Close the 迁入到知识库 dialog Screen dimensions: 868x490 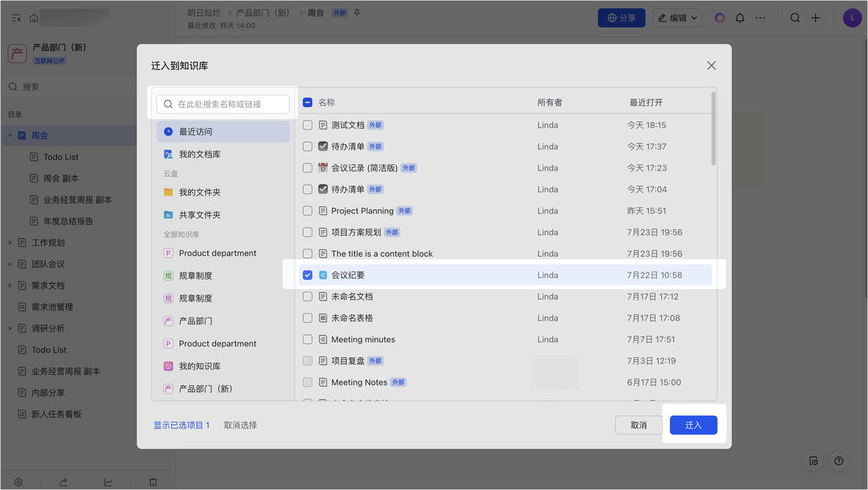[x=711, y=66]
